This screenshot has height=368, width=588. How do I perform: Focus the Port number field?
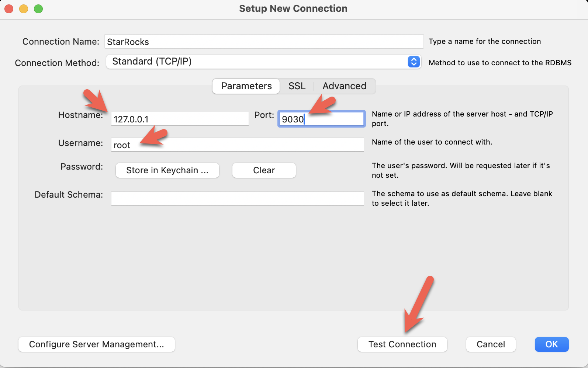pyautogui.click(x=321, y=119)
